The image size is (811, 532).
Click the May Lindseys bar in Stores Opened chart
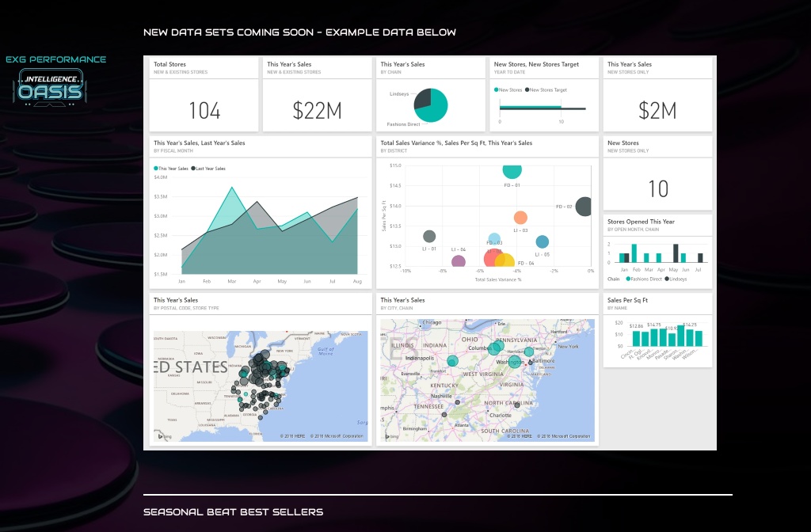coord(676,253)
